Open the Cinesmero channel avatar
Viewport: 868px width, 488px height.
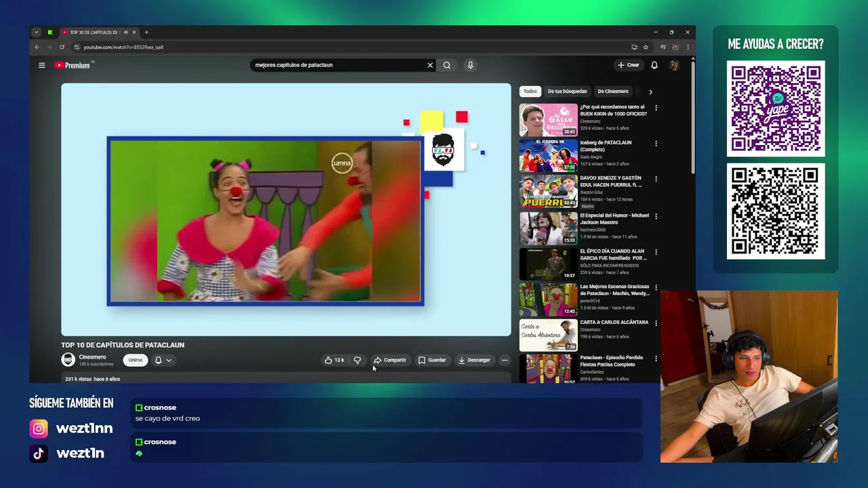(x=68, y=360)
